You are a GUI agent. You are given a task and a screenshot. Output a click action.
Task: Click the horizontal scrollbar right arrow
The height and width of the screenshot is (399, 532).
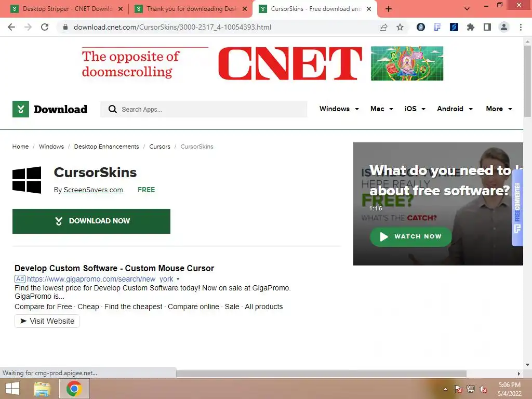tap(519, 374)
